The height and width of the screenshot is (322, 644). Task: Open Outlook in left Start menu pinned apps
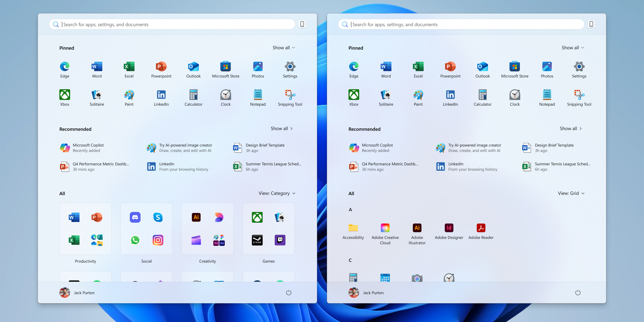tap(194, 70)
